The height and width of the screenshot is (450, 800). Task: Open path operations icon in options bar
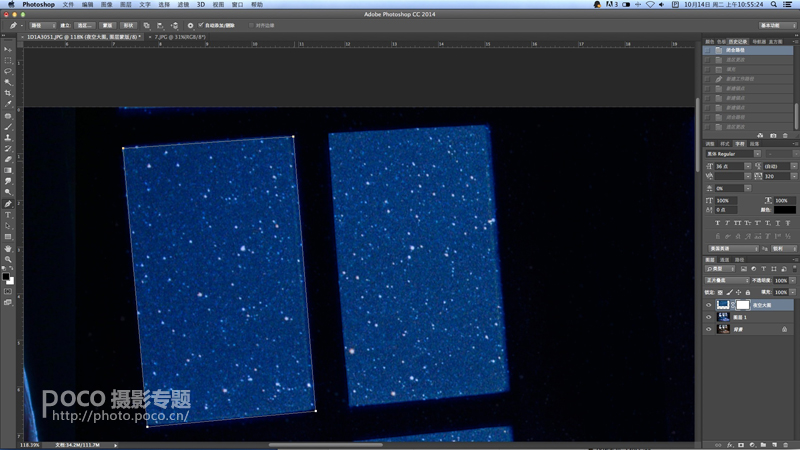coord(146,25)
